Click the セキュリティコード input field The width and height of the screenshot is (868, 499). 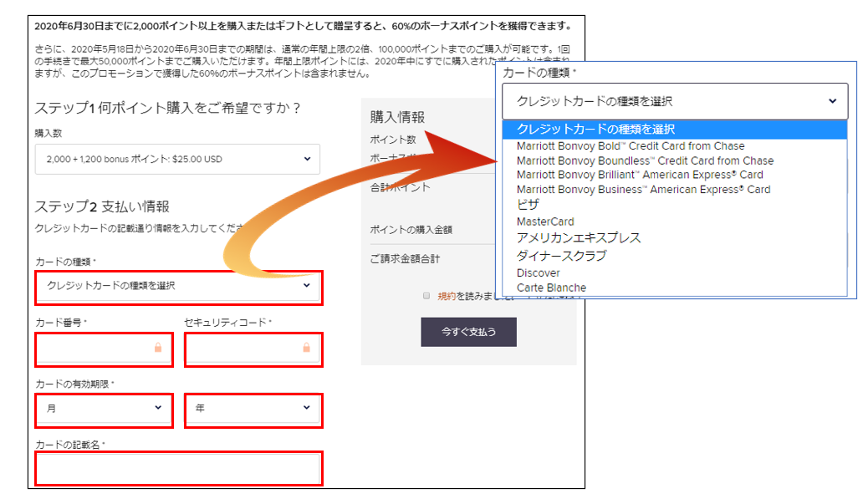[x=253, y=349]
